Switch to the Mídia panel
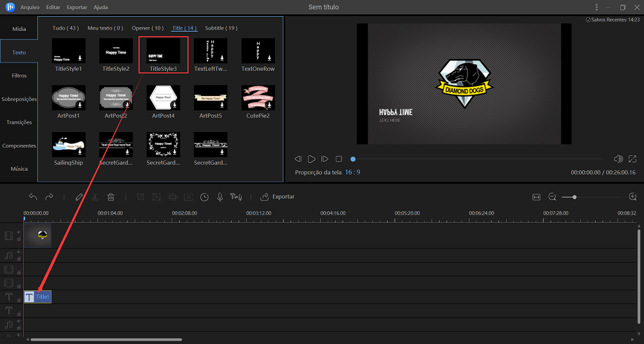The height and width of the screenshot is (344, 644). click(x=19, y=29)
